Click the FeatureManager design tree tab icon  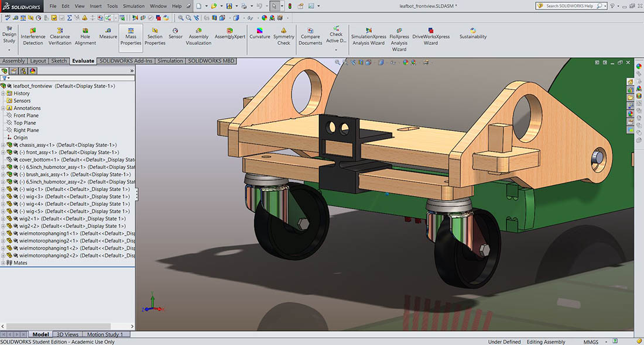(5, 71)
